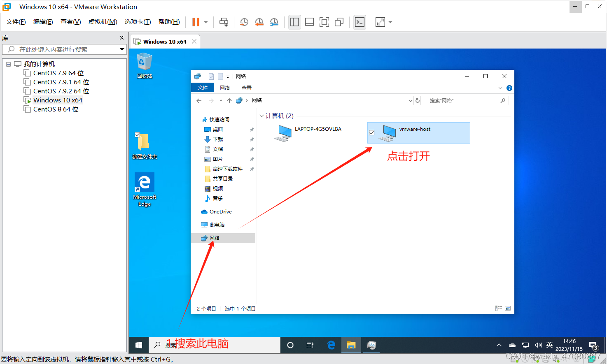Open Microsoft Edge desktop shortcut

[x=145, y=189]
